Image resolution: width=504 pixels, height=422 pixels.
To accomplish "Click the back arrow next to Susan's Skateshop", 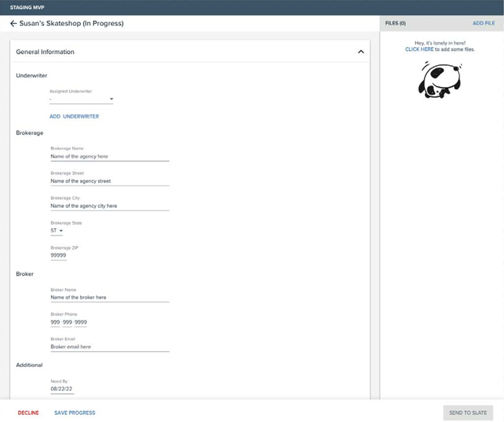I will [x=14, y=23].
